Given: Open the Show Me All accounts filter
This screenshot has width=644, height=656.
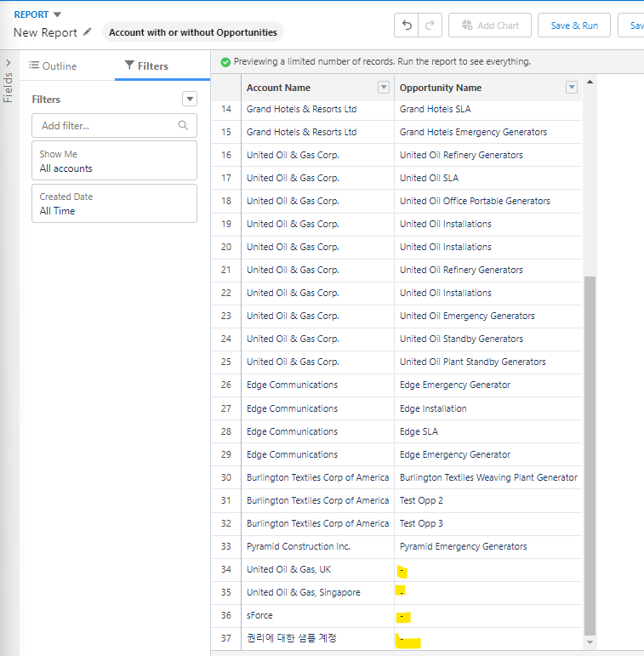Looking at the screenshot, I should tap(114, 161).
